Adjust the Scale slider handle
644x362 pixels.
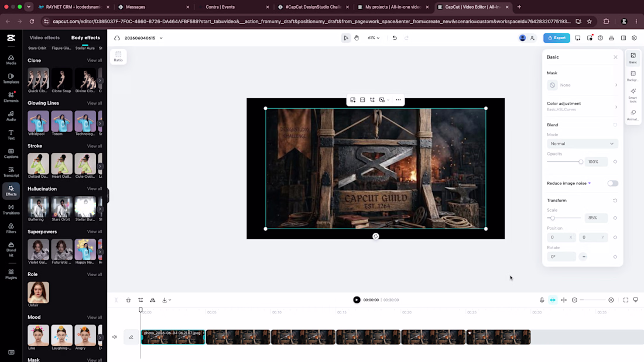[553, 218]
